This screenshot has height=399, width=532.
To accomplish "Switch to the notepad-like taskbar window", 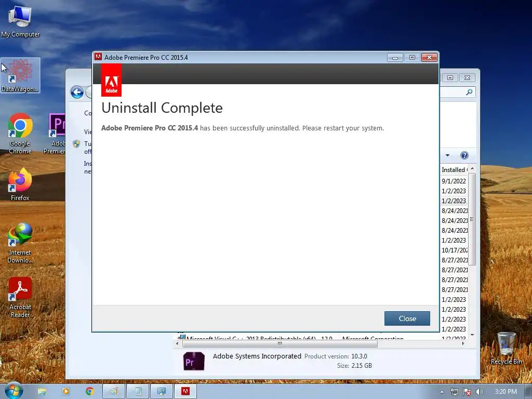I will click(x=138, y=391).
